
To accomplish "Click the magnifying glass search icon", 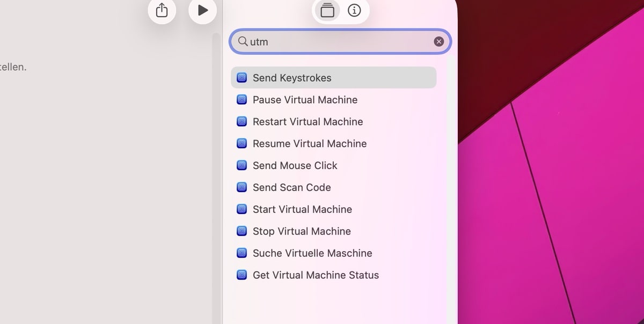I will click(243, 41).
